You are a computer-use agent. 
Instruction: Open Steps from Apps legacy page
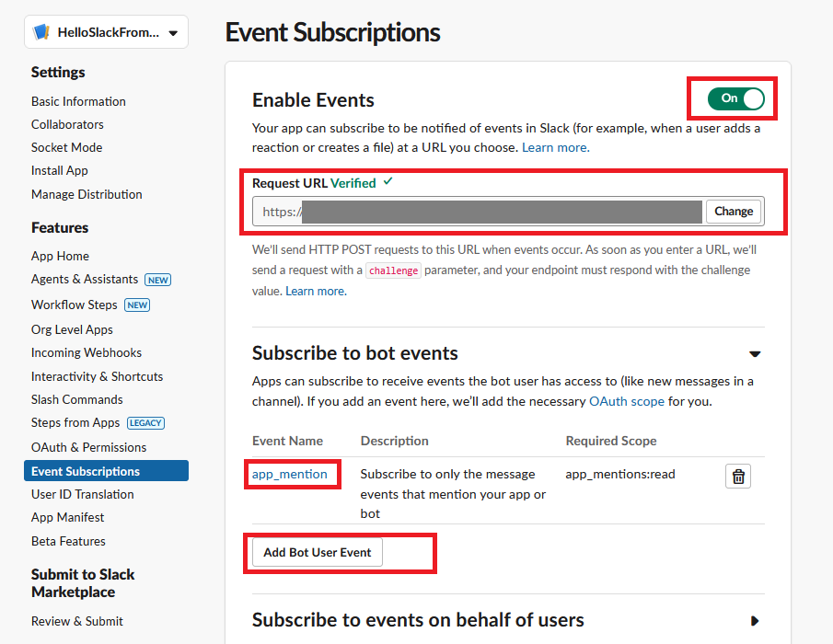(x=75, y=422)
